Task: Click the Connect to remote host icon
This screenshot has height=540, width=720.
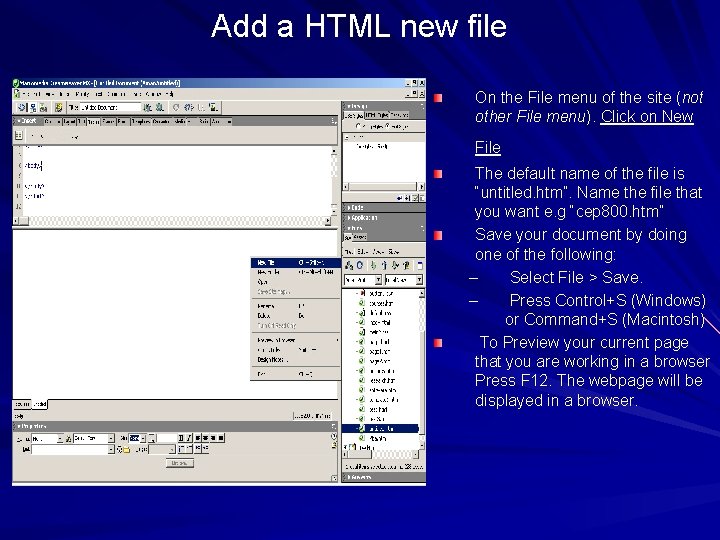Action: point(349,265)
